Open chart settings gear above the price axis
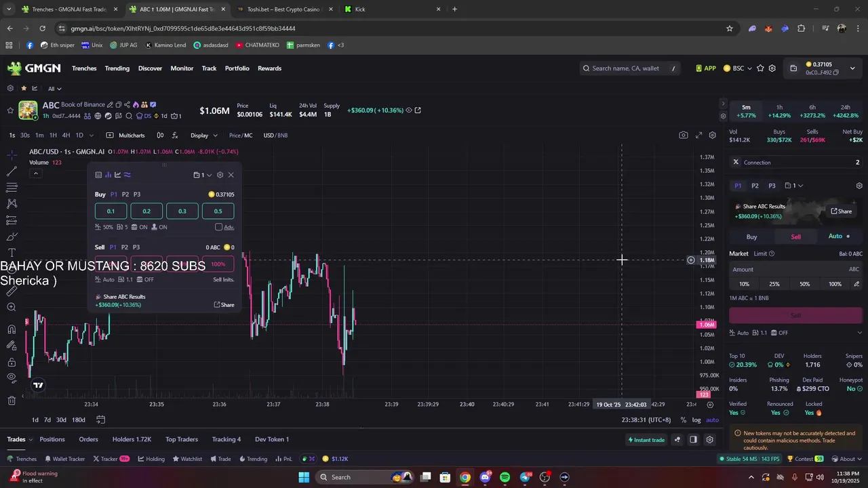The height and width of the screenshot is (488, 868). point(713,135)
